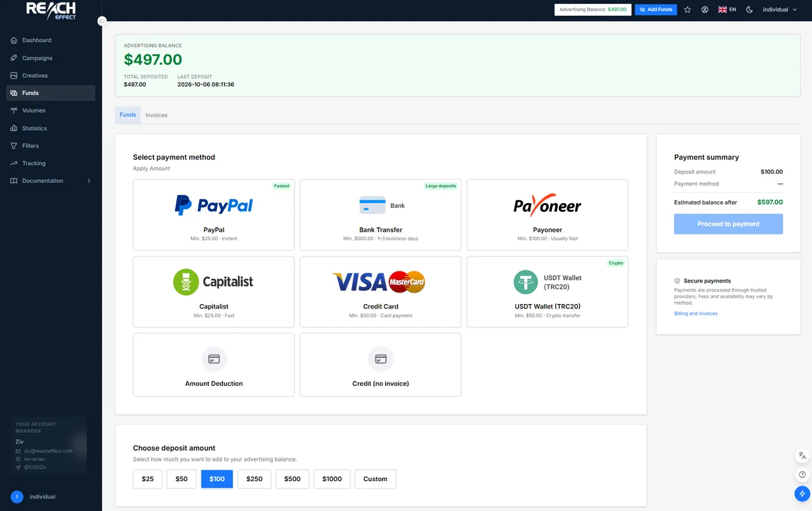Image resolution: width=812 pixels, height=511 pixels.
Task: Expand the individual account dropdown
Action: 780,10
